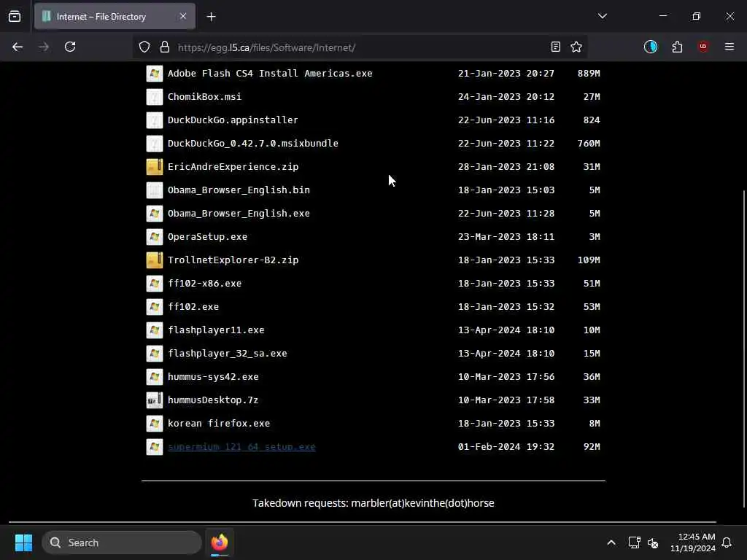This screenshot has width=747, height=560.
Task: Click the exe icon beside korean firefox.exe
Action: [x=155, y=424]
